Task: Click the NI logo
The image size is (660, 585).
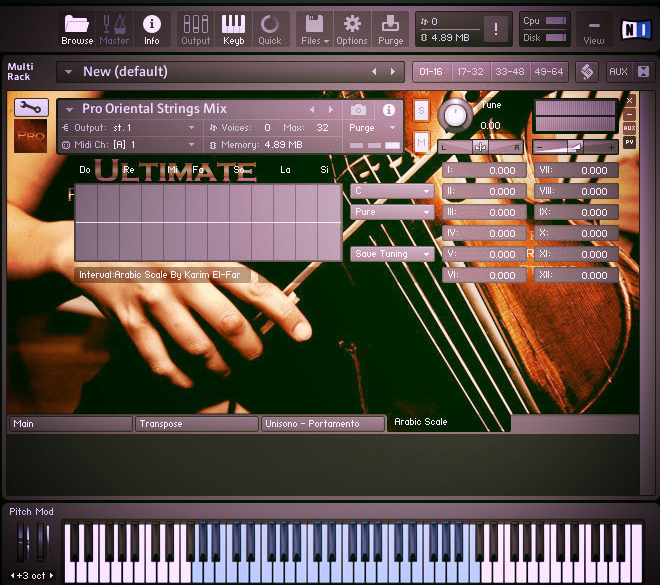Action: point(635,29)
